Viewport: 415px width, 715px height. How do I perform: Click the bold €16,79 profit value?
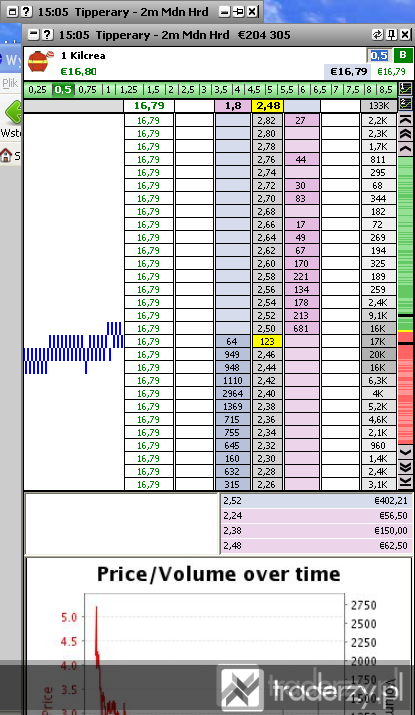(x=349, y=72)
